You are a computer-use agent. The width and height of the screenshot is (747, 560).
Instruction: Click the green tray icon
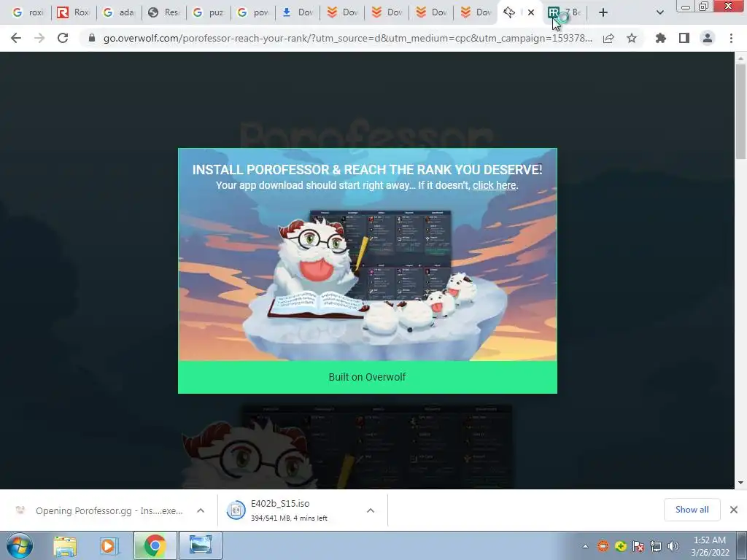tap(621, 546)
